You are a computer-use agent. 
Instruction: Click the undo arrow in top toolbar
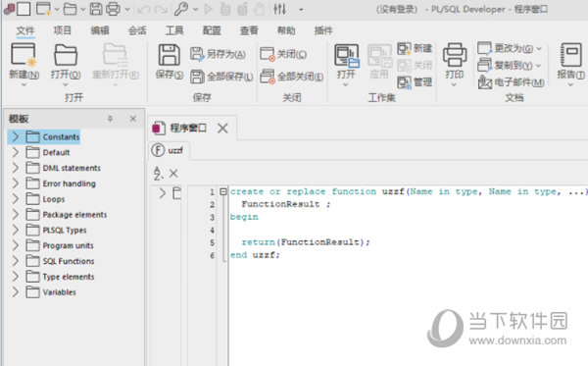point(144,10)
